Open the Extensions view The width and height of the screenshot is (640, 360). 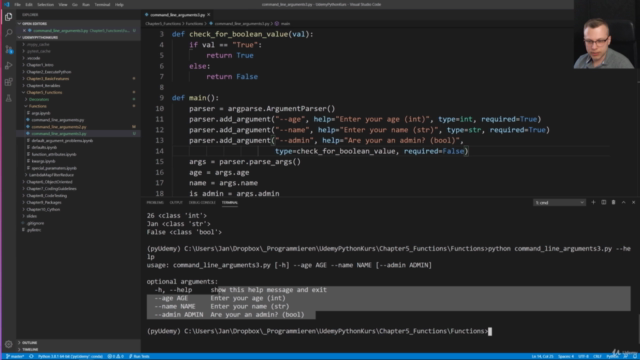coord(9,82)
